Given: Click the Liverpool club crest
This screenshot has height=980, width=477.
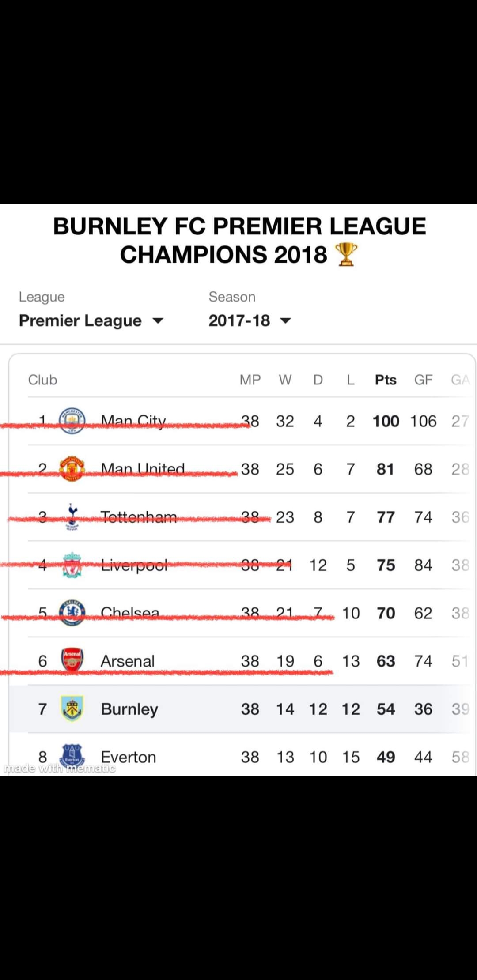Looking at the screenshot, I should (72, 565).
